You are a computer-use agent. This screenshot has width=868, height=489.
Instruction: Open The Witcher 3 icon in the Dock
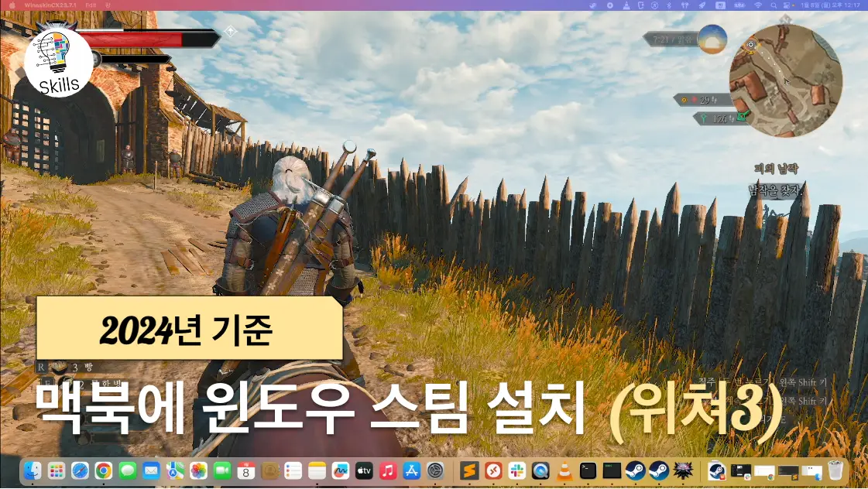(x=683, y=472)
